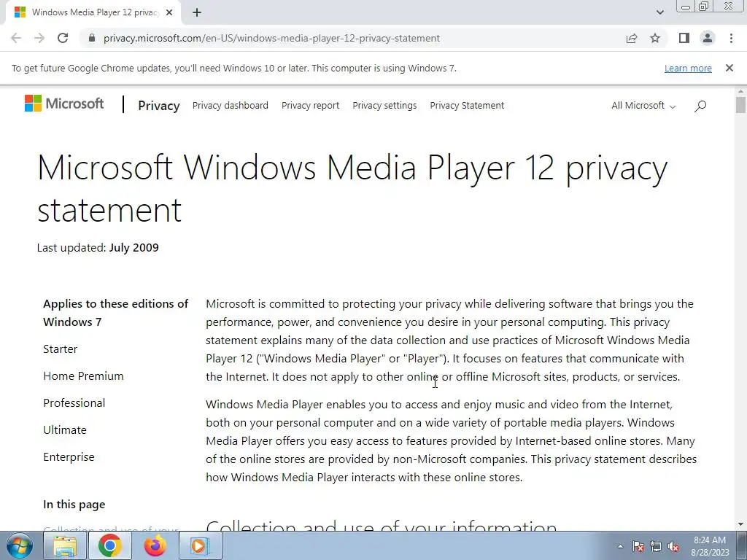This screenshot has height=560, width=747.
Task: Open Privacy report menu item
Action: 310,105
